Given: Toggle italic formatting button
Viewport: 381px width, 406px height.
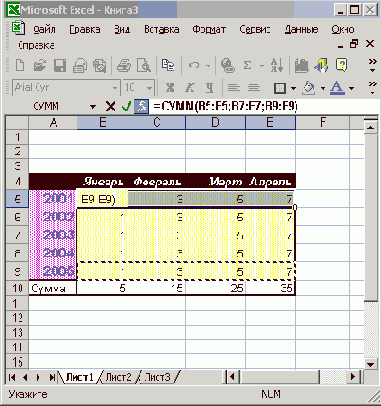Looking at the screenshot, I should (190, 88).
